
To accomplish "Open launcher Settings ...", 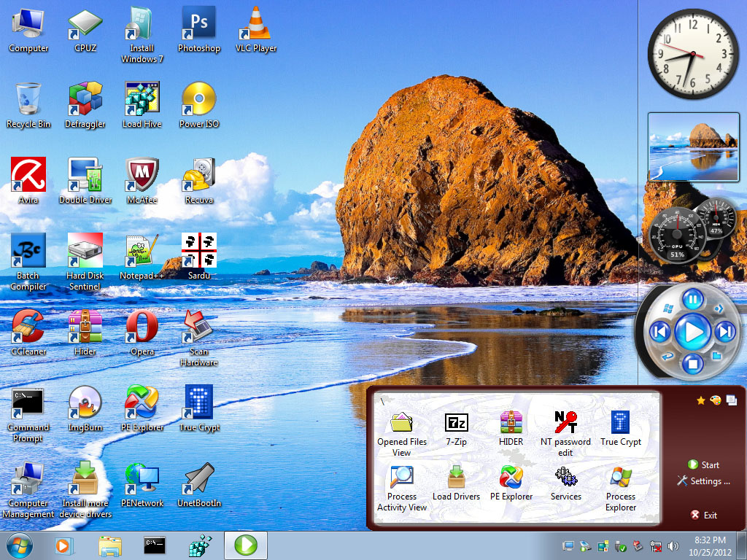I will pyautogui.click(x=703, y=481).
